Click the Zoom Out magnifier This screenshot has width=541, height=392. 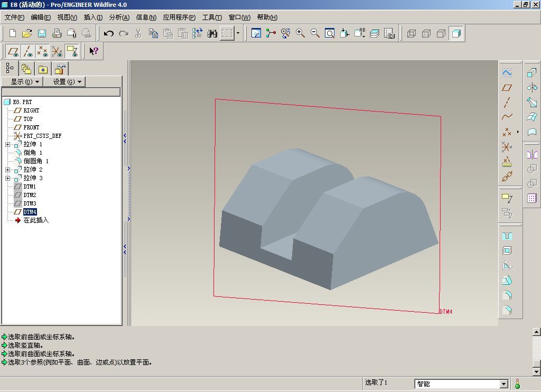pyautogui.click(x=315, y=33)
